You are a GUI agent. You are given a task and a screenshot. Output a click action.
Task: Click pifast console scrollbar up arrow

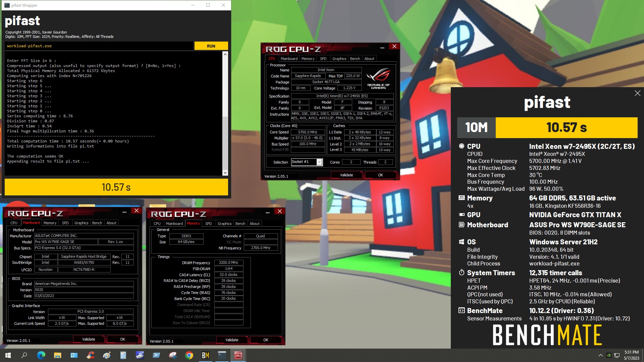(225, 54)
